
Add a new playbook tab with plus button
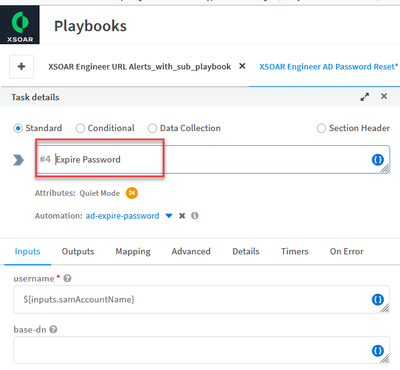pyautogui.click(x=21, y=67)
